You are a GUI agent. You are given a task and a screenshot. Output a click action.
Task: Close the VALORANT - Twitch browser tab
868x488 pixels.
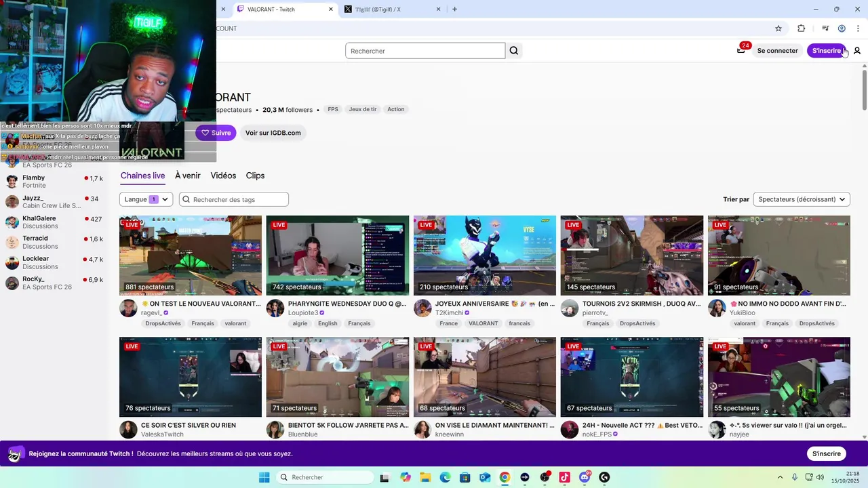click(x=331, y=9)
